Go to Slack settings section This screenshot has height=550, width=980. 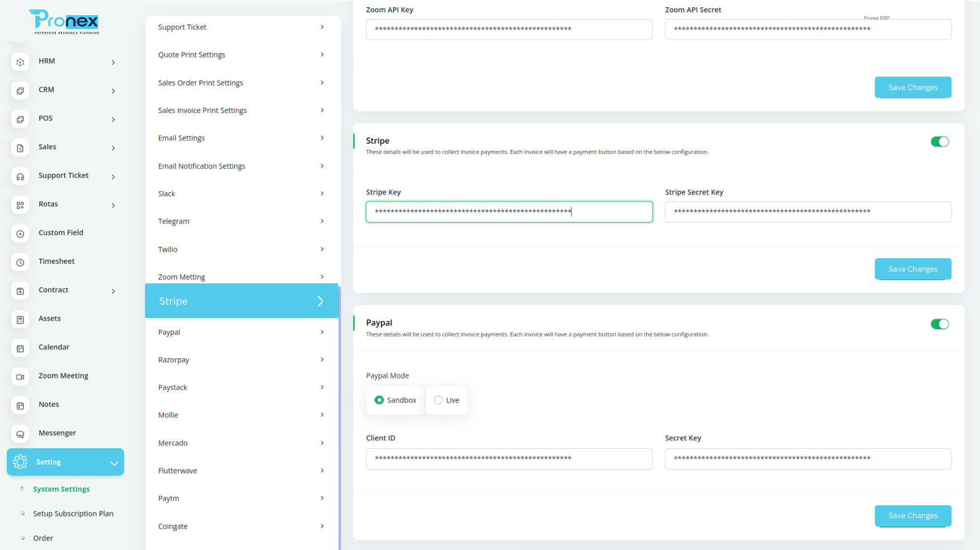[x=242, y=193]
